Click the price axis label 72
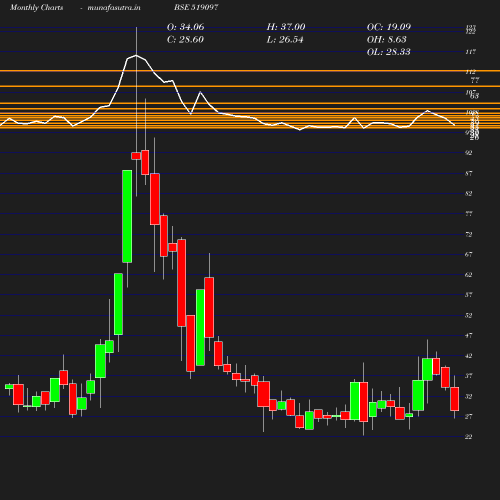The height and width of the screenshot is (500, 500). (469, 234)
